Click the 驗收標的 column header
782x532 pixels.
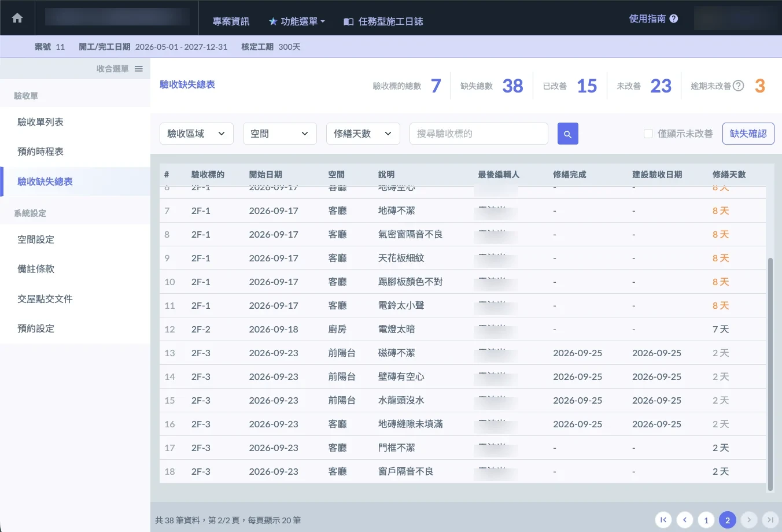208,174
